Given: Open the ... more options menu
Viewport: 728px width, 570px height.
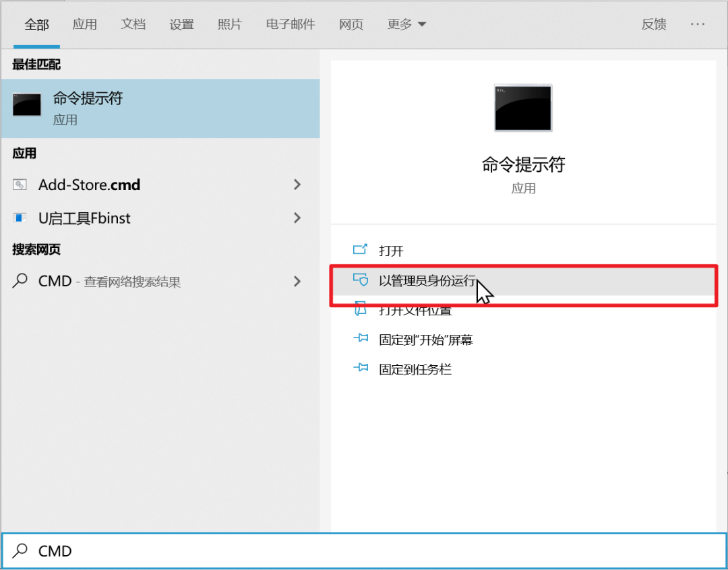Looking at the screenshot, I should 698,24.
